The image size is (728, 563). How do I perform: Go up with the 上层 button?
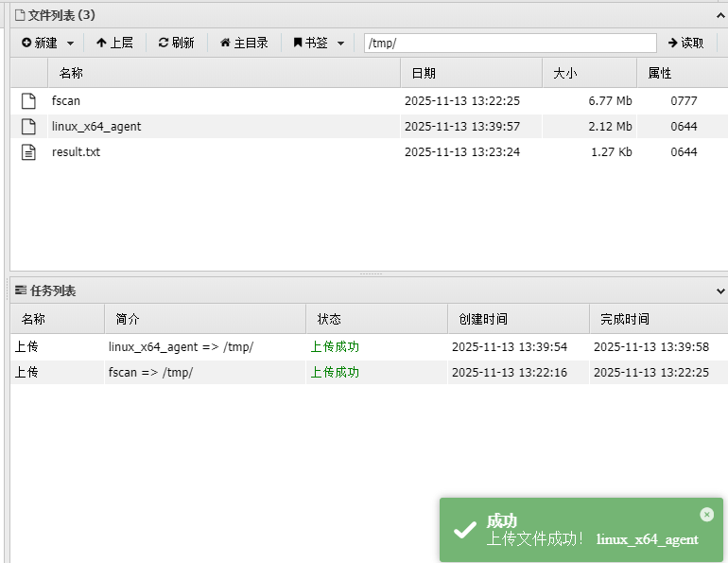point(114,43)
